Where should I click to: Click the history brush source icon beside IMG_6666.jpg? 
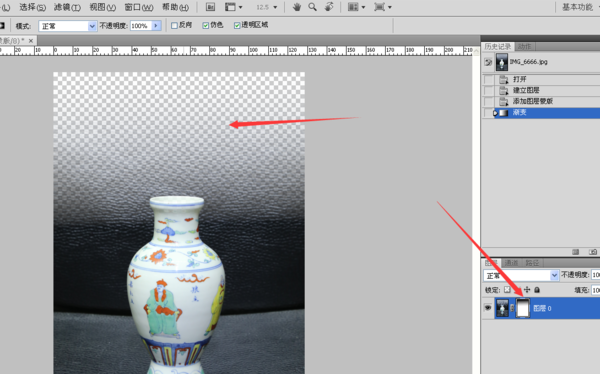(488, 62)
